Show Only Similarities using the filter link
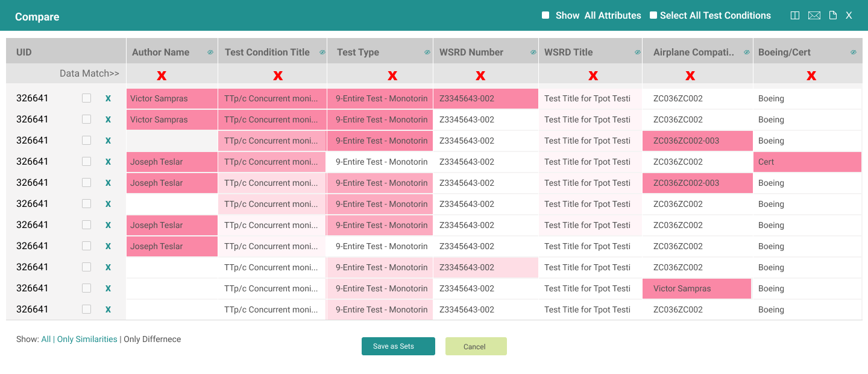This screenshot has height=374, width=868. coord(87,339)
